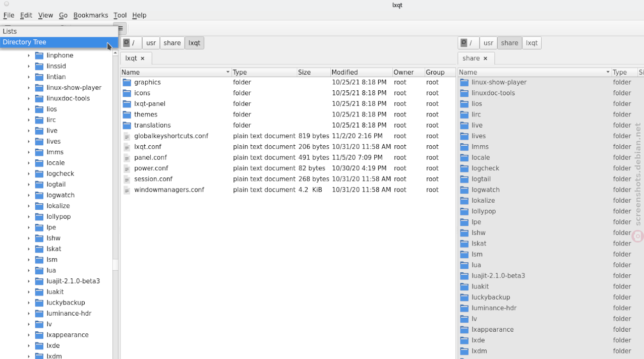Click the usr path button above the share tab
Screen dimensions: 644x359
pos(488,43)
